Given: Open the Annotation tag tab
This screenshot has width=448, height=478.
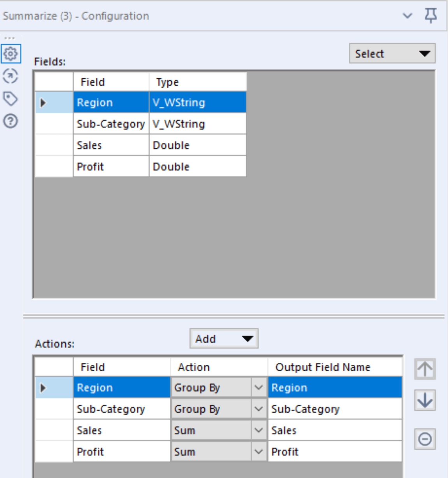Looking at the screenshot, I should pos(11,98).
